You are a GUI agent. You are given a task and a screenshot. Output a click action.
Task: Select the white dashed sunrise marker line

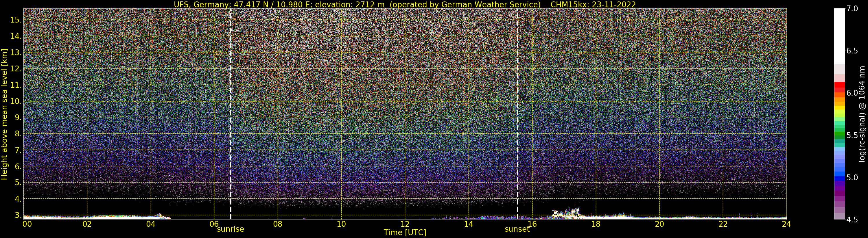point(231,114)
